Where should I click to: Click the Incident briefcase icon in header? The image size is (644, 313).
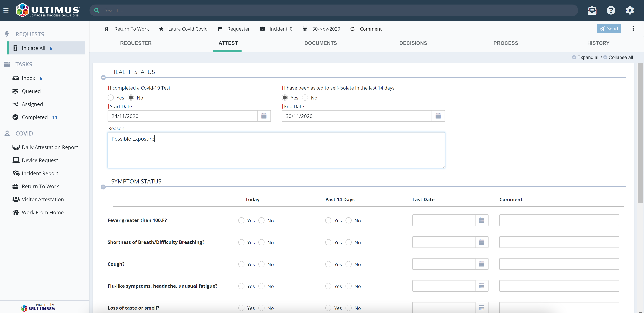click(262, 29)
